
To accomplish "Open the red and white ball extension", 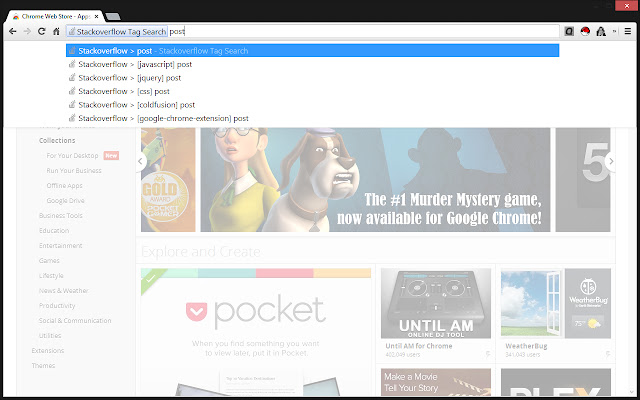I will (585, 31).
